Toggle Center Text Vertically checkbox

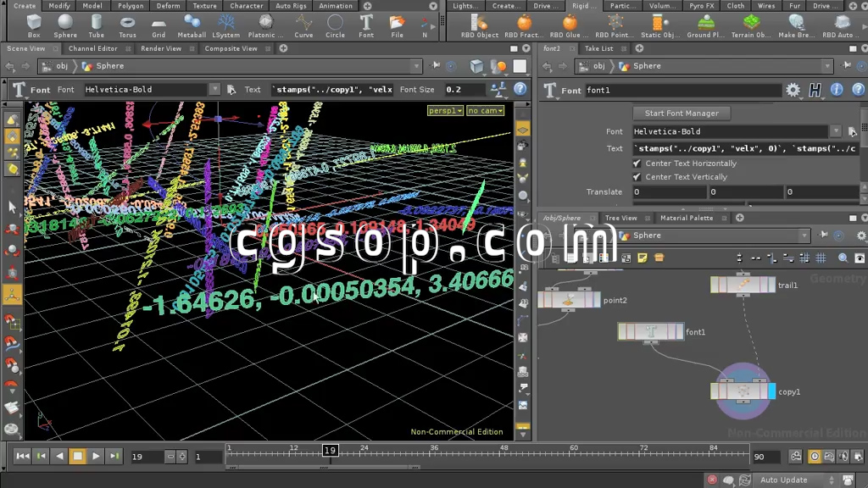pyautogui.click(x=637, y=177)
